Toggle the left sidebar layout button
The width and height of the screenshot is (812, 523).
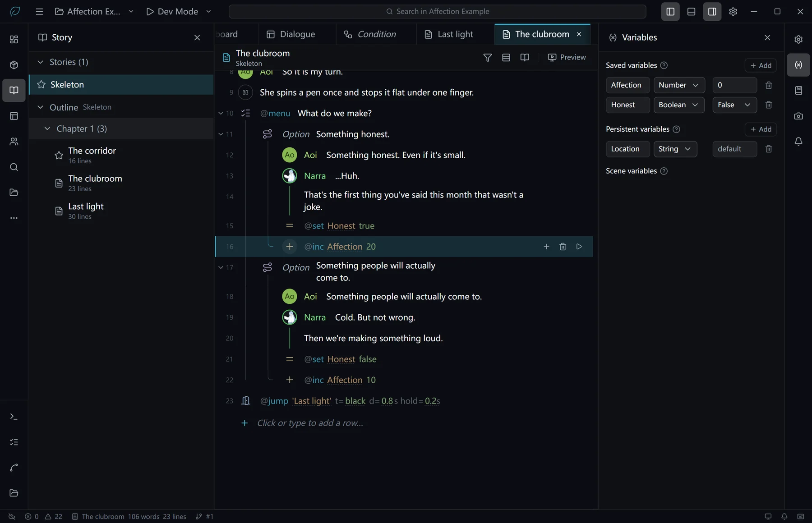(670, 12)
